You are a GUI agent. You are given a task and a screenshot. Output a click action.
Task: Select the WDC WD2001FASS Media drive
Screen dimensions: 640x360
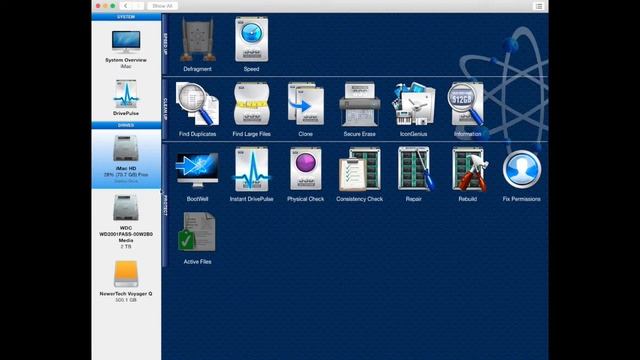(x=126, y=221)
